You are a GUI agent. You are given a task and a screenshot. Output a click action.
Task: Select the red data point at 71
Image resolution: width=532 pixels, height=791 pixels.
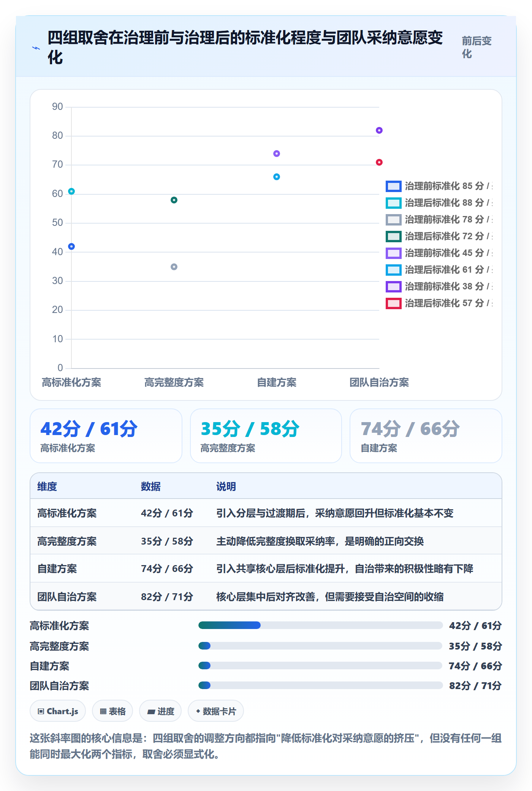(x=379, y=162)
